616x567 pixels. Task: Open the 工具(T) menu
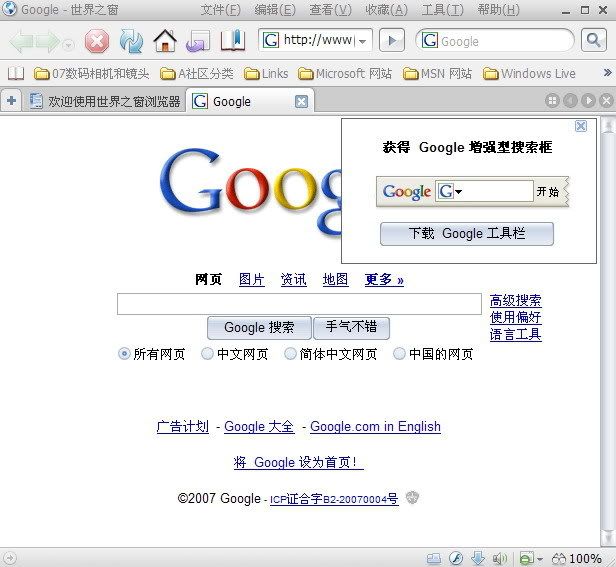(x=442, y=9)
